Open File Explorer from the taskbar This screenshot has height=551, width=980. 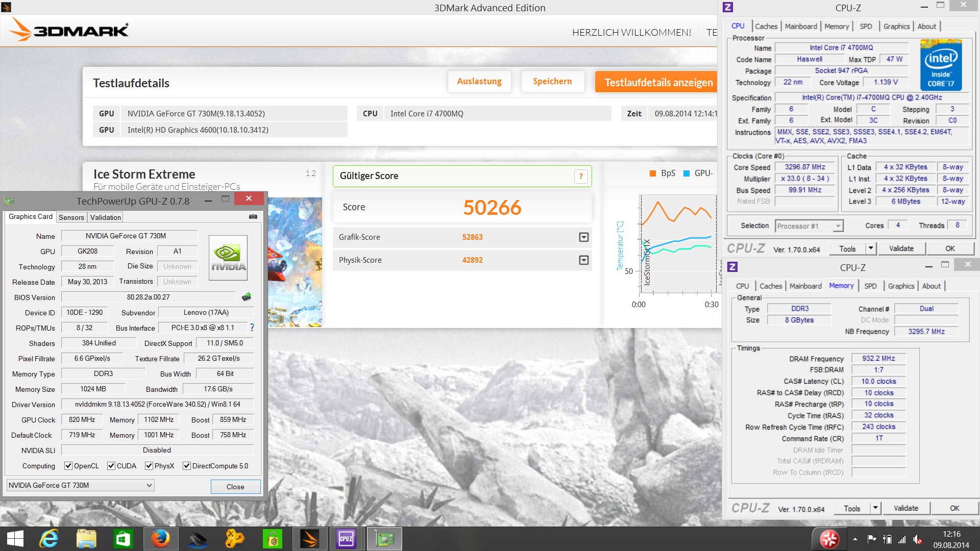pos(86,539)
